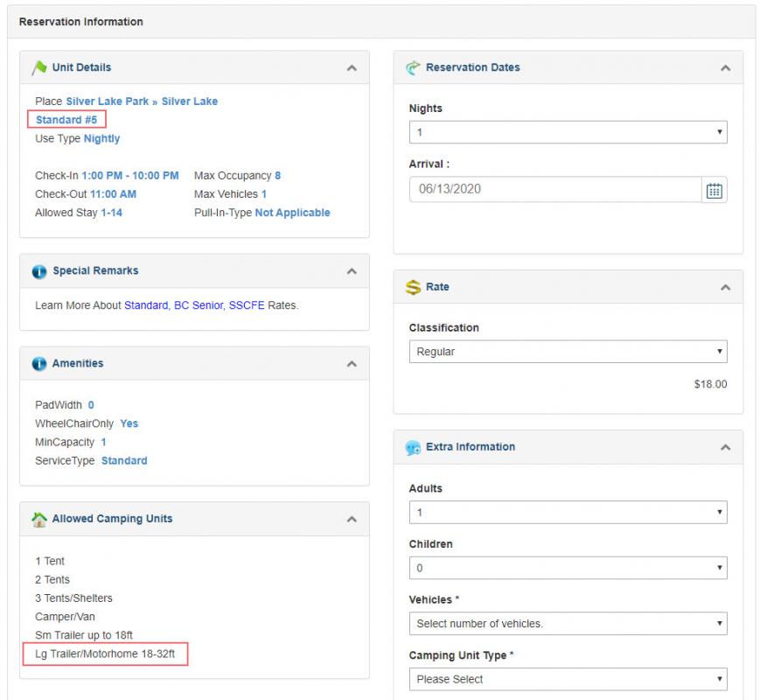Collapse the Extra Information panel
760x700 pixels.
click(725, 447)
